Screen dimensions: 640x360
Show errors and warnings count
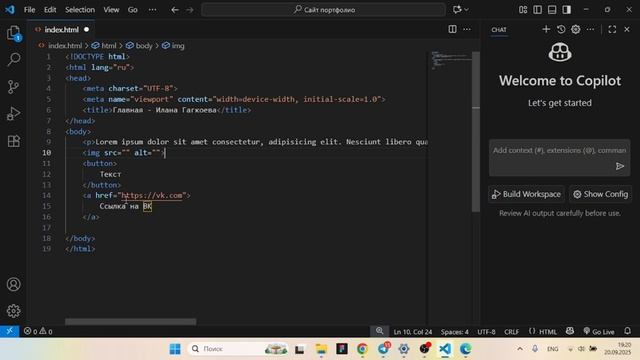tap(38, 331)
